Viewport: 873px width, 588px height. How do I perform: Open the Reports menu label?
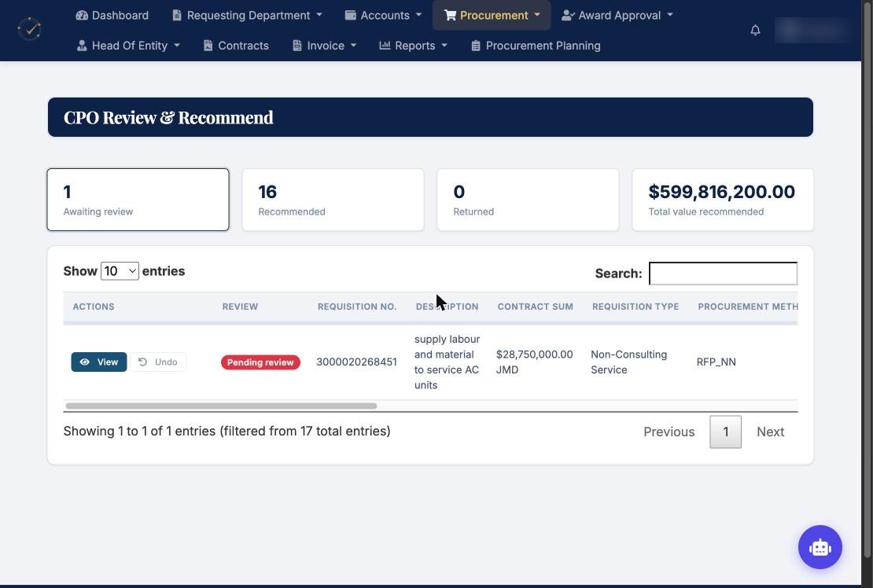(x=414, y=46)
